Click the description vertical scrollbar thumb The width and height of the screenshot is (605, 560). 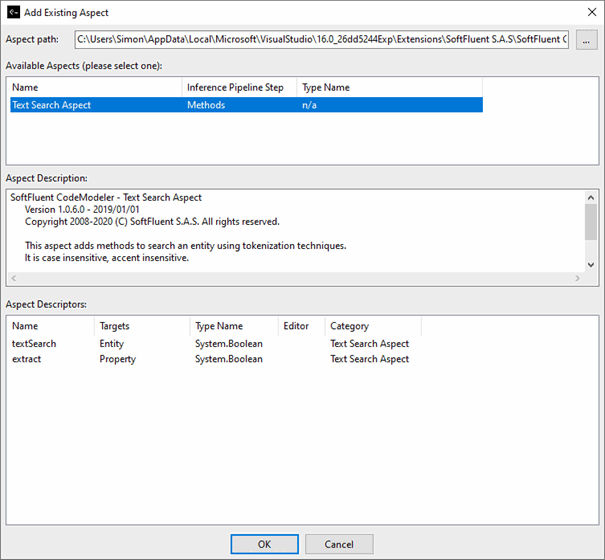tap(591, 222)
